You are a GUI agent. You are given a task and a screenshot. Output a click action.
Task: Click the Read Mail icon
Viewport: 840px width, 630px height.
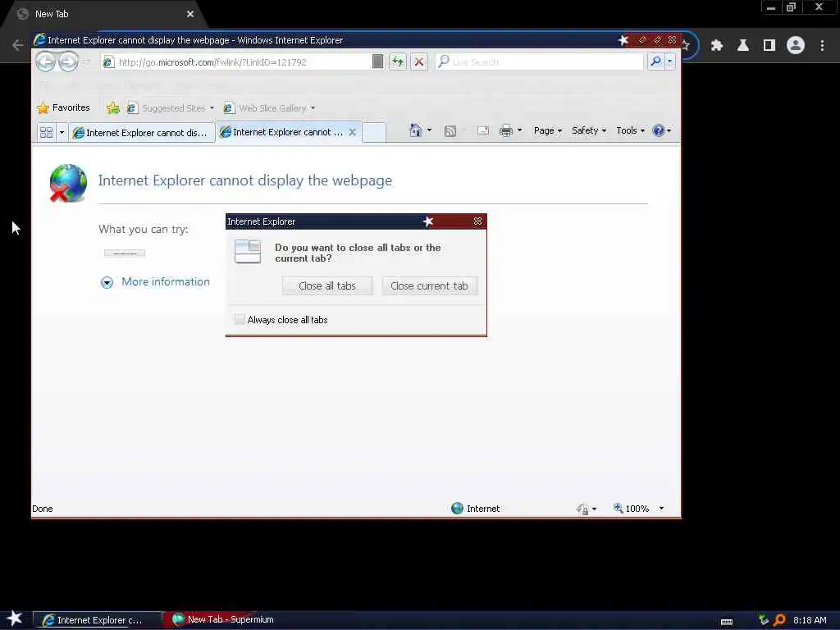pyautogui.click(x=482, y=130)
